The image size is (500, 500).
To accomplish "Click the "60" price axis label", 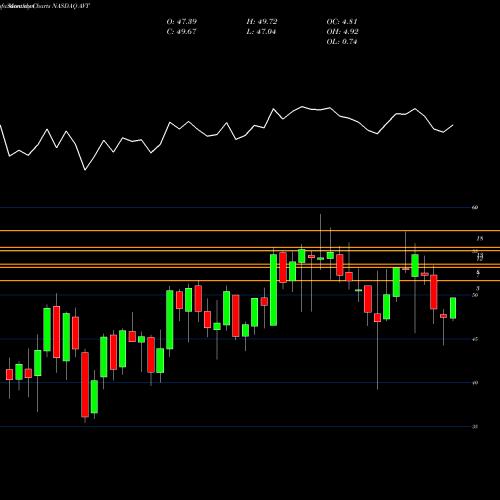I will click(x=475, y=207).
